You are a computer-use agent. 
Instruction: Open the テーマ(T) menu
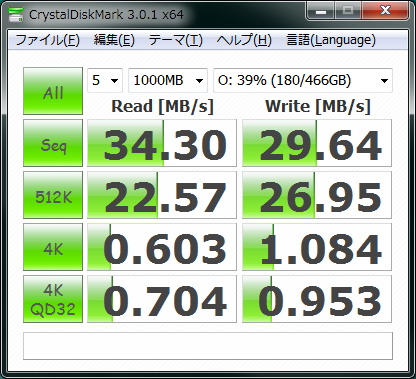pos(175,40)
